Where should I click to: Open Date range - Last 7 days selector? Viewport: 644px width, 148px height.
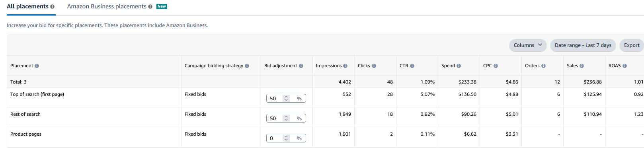pyautogui.click(x=583, y=45)
